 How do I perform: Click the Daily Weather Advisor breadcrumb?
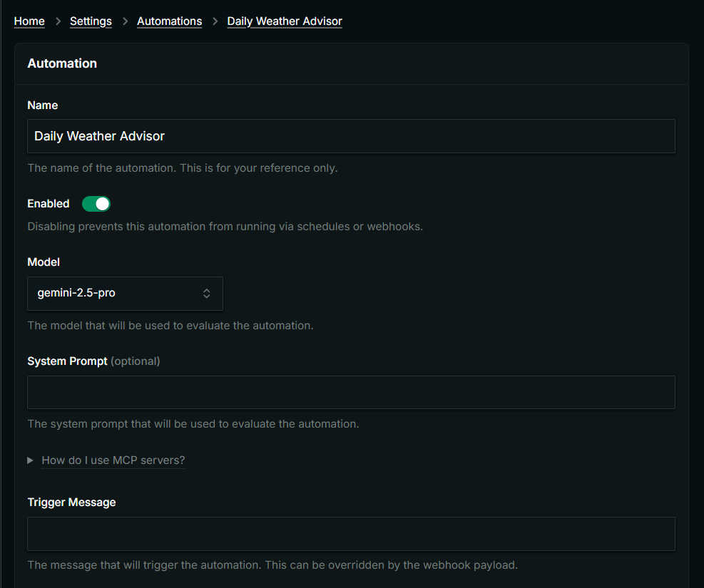tap(285, 21)
